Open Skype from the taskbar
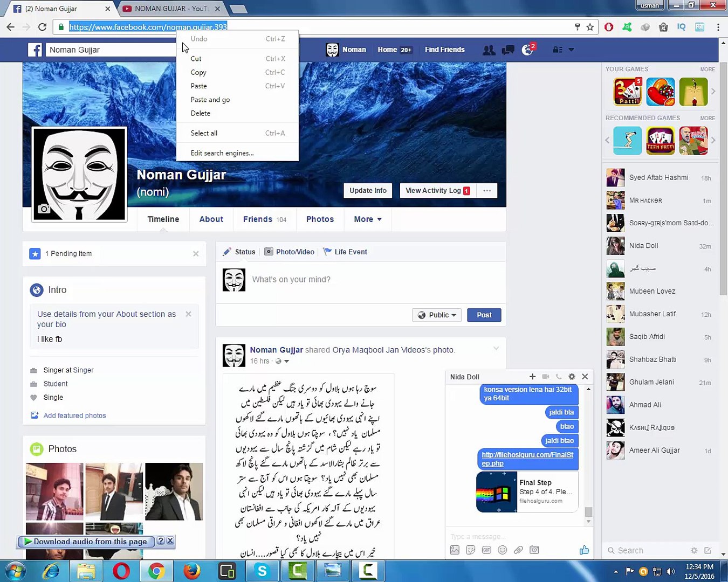The height and width of the screenshot is (582, 728). click(262, 571)
